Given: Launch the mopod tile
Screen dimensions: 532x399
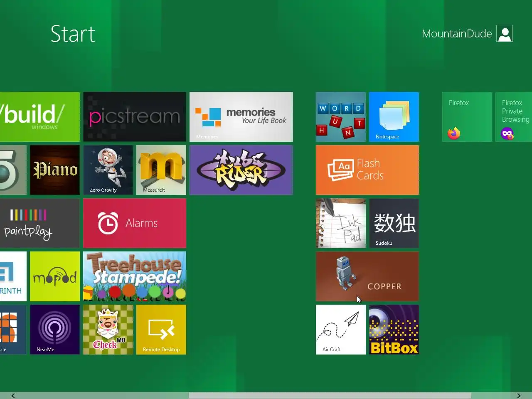Looking at the screenshot, I should click(55, 276).
